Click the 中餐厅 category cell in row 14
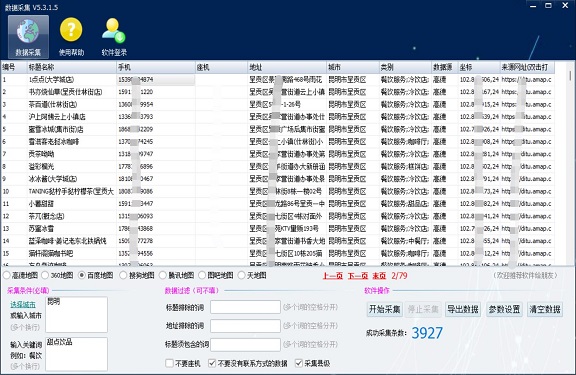Image resolution: width=576 pixels, height=375 pixels. pyautogui.click(x=405, y=241)
